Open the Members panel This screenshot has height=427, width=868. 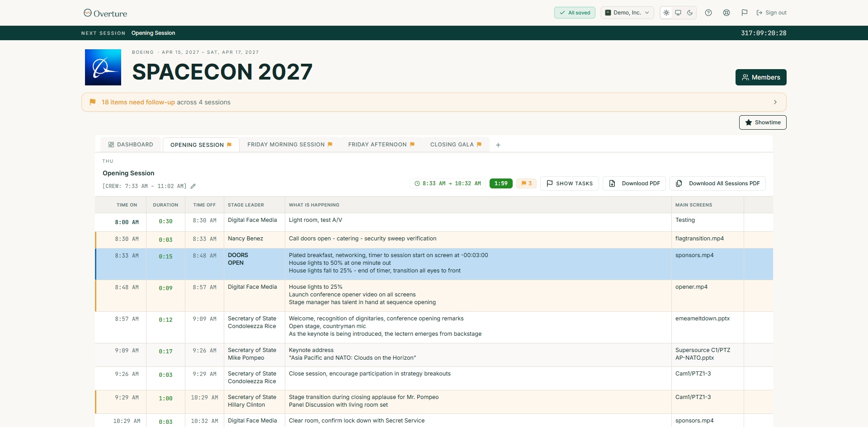pyautogui.click(x=761, y=77)
